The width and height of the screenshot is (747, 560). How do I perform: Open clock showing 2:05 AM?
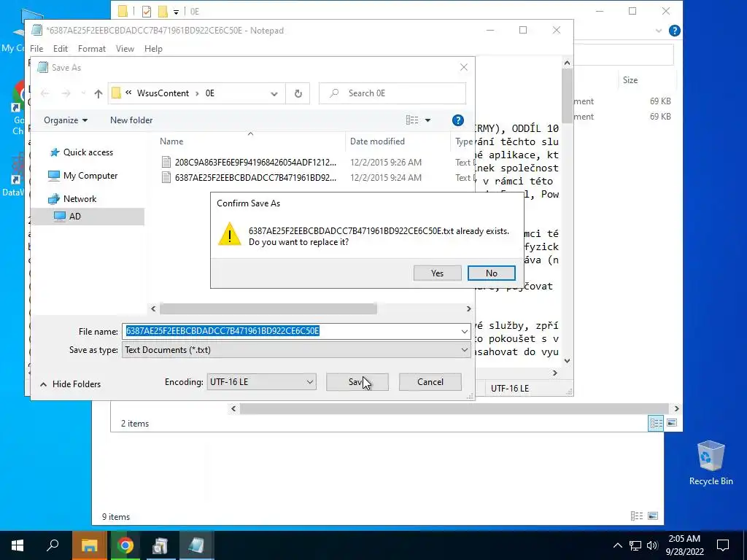coord(684,545)
